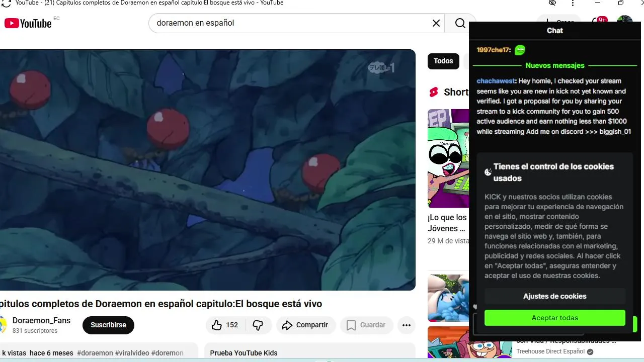Run search with the magnifier button

(x=460, y=23)
